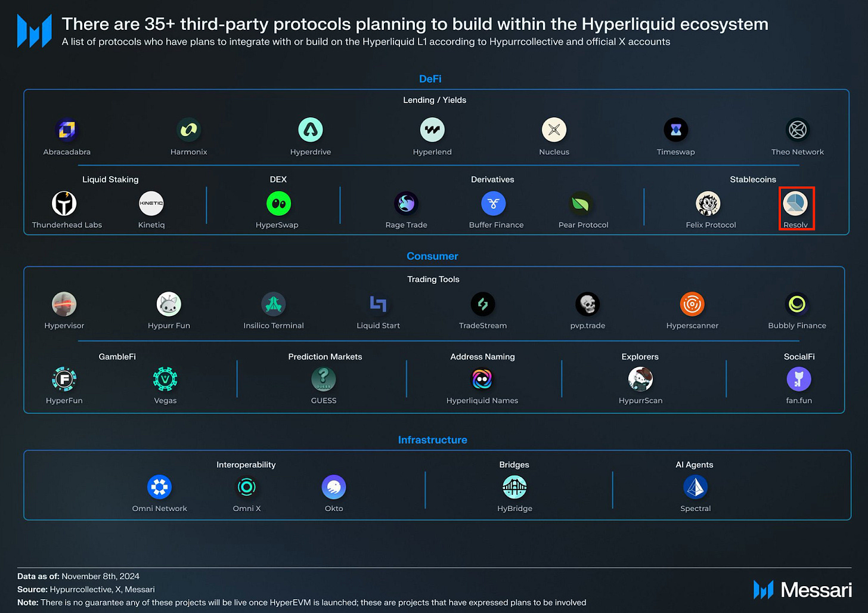Select the Rage Trade icon
This screenshot has height=613, width=868.
pyautogui.click(x=406, y=203)
